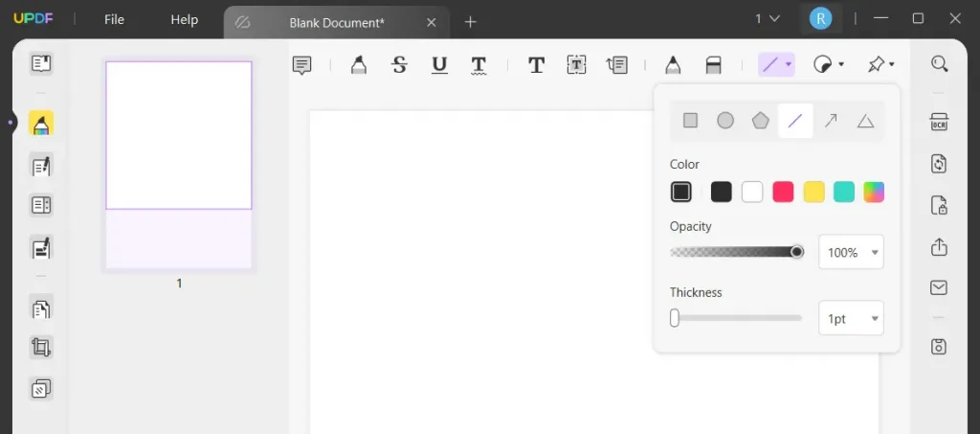This screenshot has width=980, height=434.
Task: Open the Send by email icon
Action: pyautogui.click(x=939, y=287)
